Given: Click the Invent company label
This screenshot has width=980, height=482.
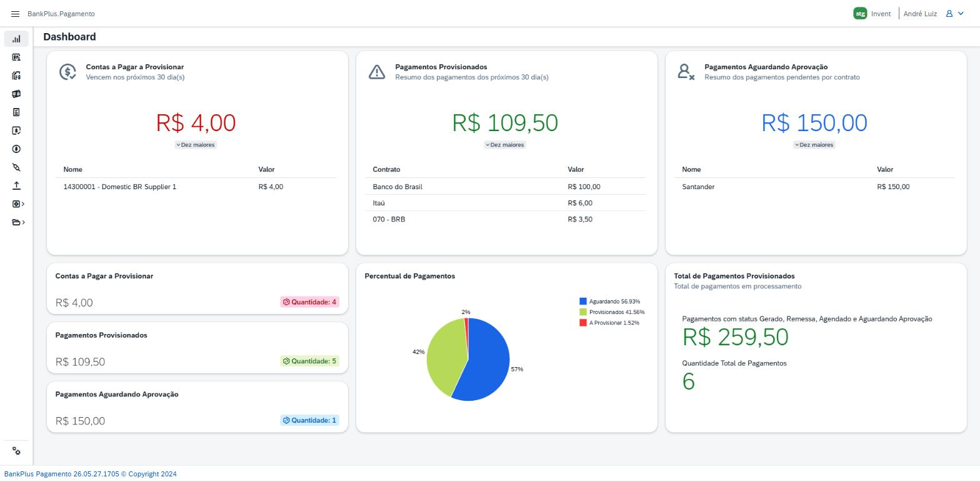Looking at the screenshot, I should click(881, 14).
